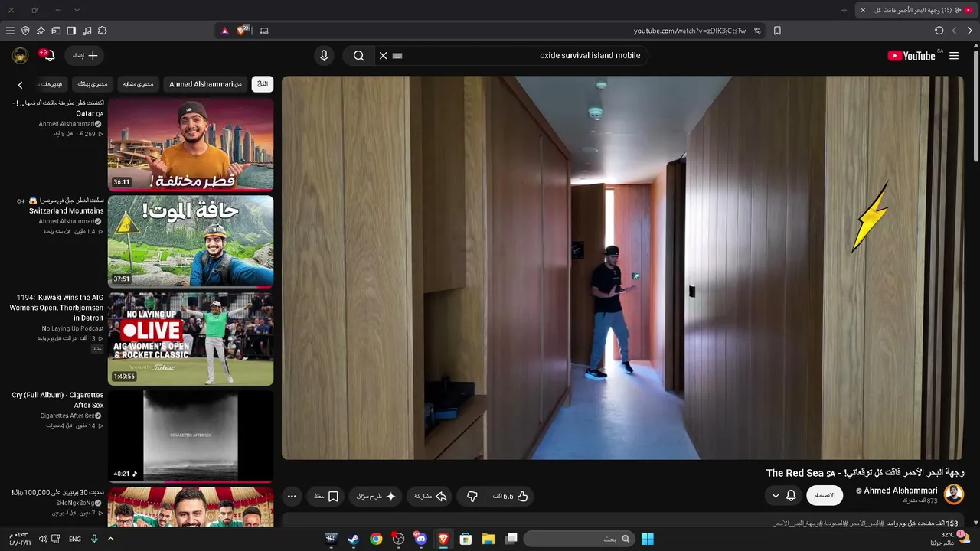Like the video with thumbs up
The height and width of the screenshot is (551, 980).
tap(511, 497)
